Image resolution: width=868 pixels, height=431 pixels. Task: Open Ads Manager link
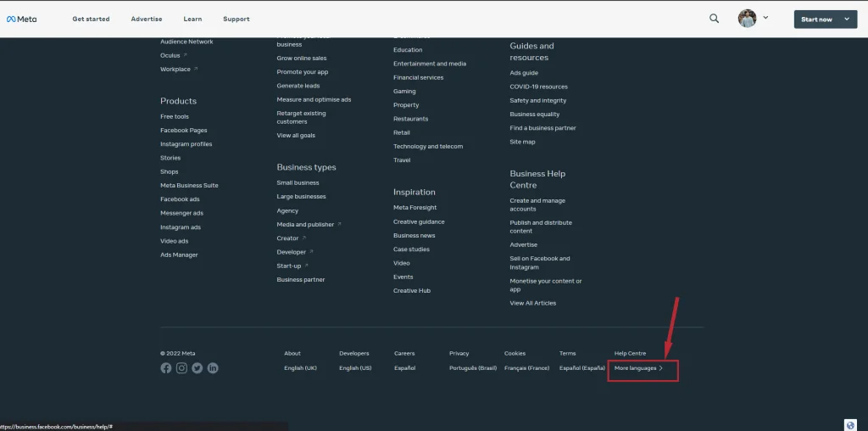tap(179, 255)
